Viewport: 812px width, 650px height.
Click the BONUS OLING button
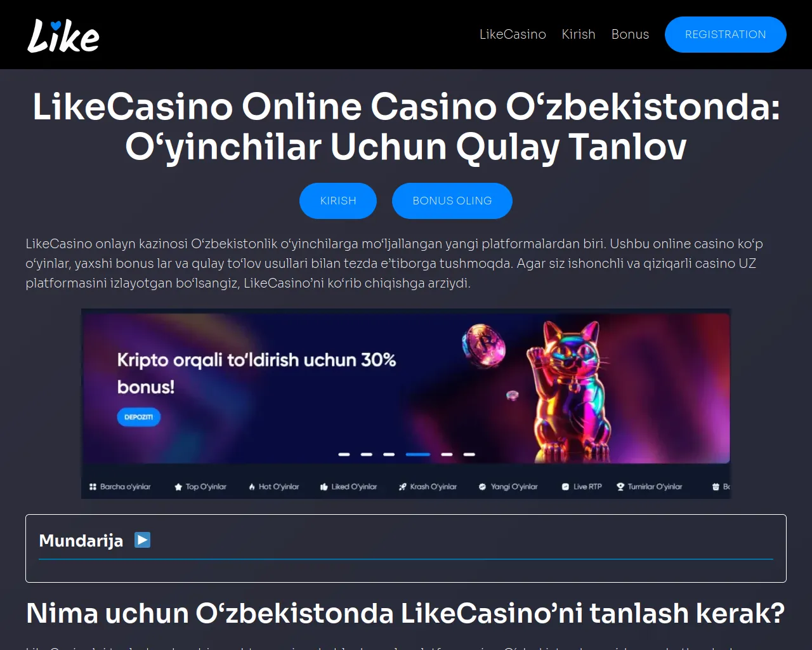pos(452,201)
